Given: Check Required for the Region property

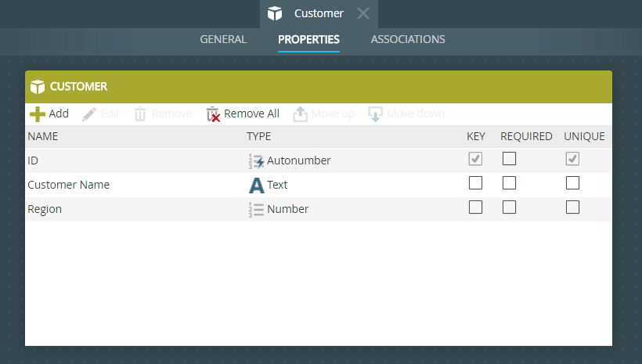Looking at the screenshot, I should pos(509,207).
